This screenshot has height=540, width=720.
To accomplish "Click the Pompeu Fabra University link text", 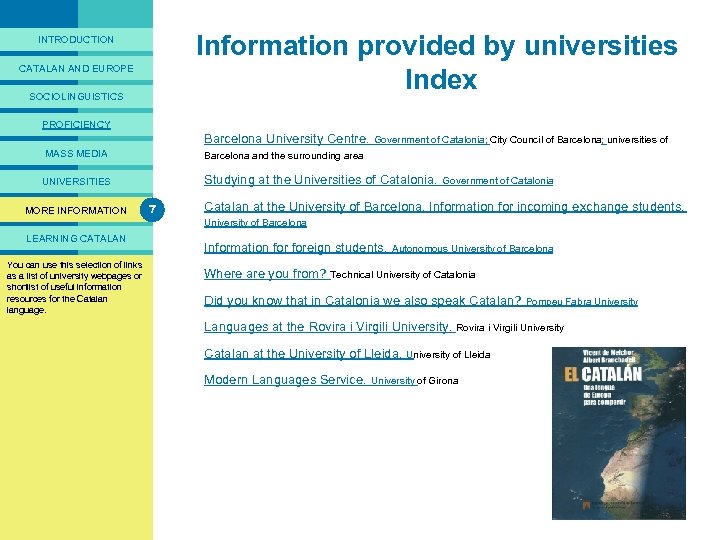I will (x=582, y=302).
